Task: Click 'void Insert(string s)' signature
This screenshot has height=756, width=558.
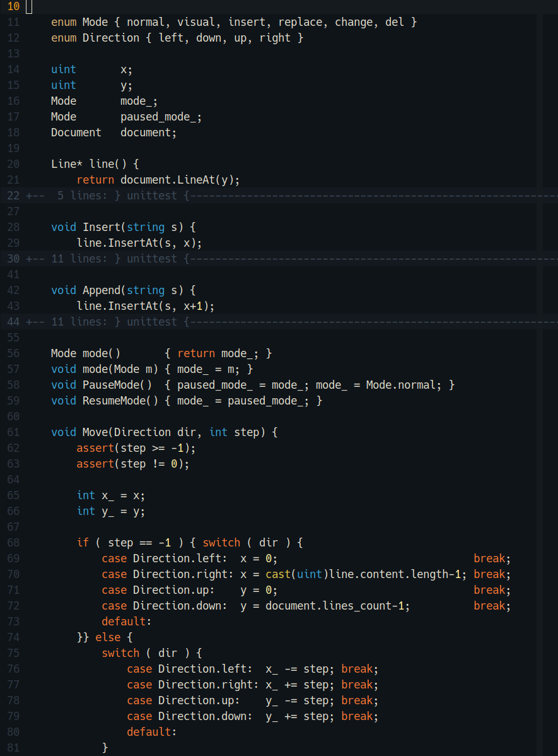Action: coord(117,227)
